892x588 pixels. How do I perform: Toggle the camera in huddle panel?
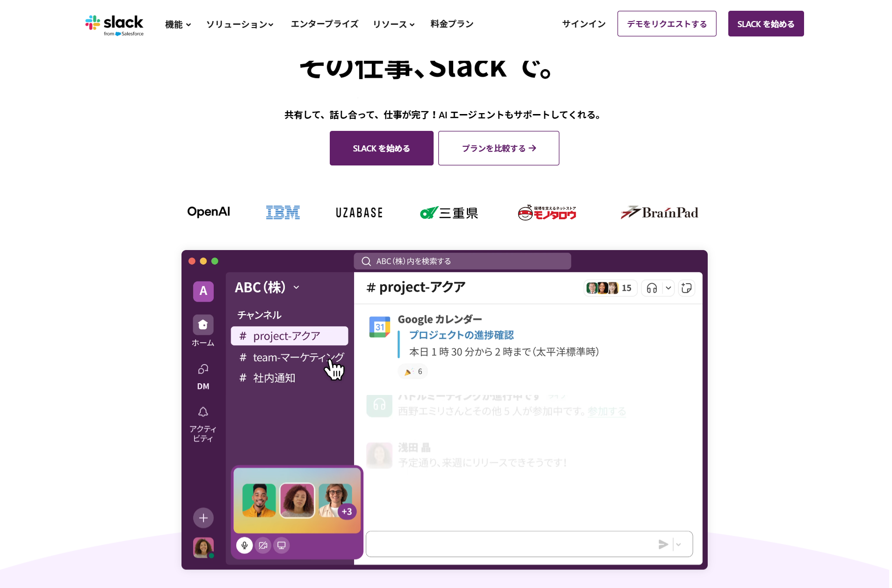tap(263, 545)
